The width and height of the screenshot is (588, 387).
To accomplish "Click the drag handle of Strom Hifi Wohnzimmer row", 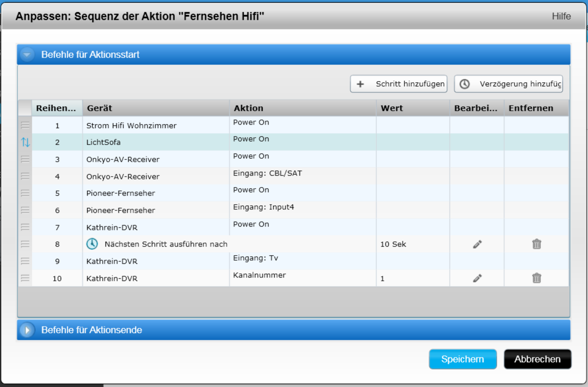I will click(25, 125).
